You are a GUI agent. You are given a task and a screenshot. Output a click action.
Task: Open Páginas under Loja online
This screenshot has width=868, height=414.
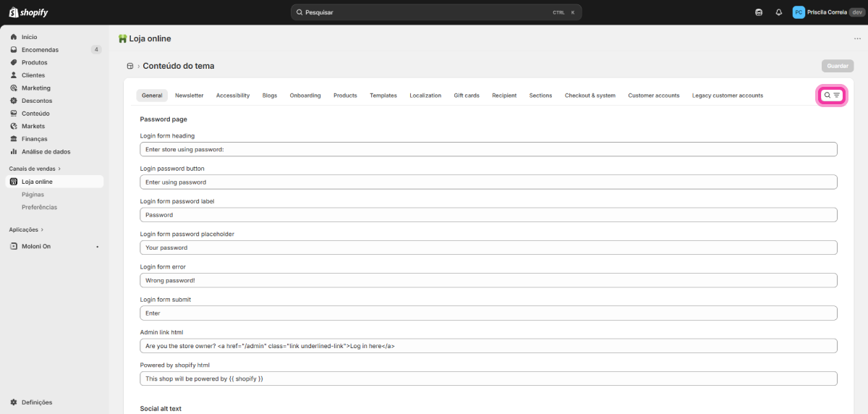pos(33,195)
